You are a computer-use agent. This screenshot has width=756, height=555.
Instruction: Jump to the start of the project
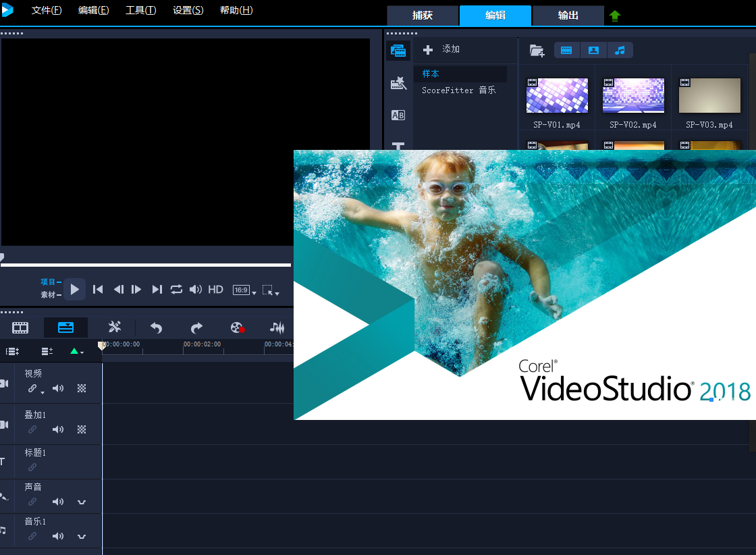[x=98, y=289]
